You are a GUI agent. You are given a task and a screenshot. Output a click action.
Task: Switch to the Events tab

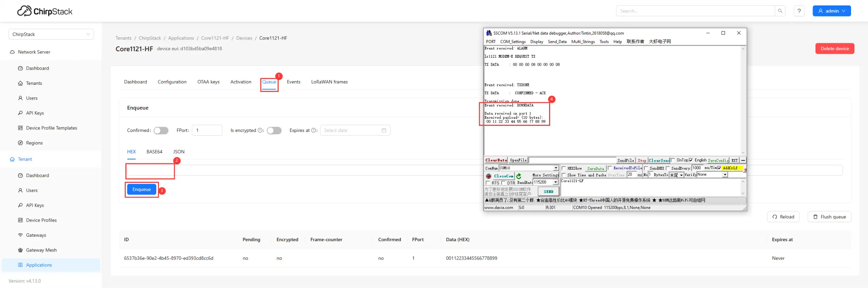click(x=293, y=82)
